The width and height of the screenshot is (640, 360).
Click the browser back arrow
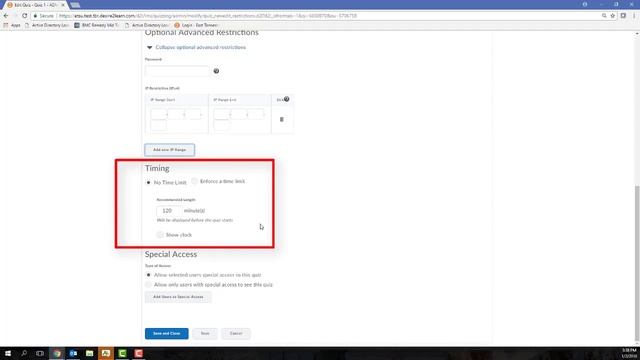[6, 16]
